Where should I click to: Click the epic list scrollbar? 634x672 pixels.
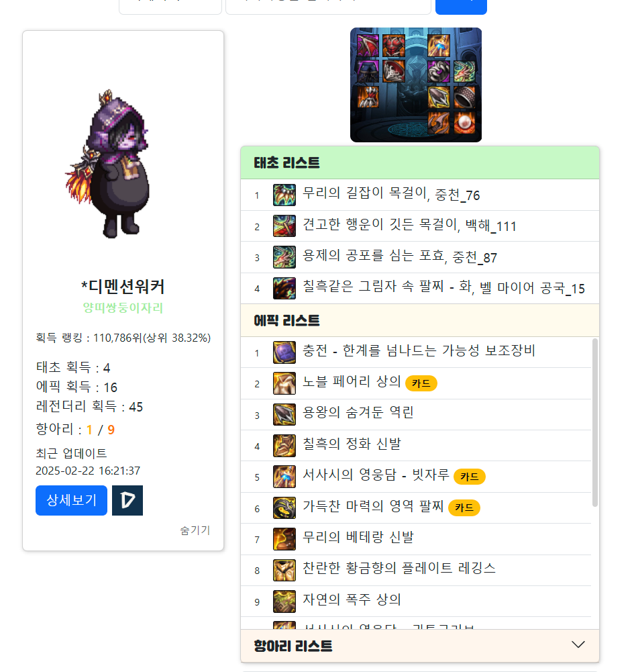[x=594, y=422]
